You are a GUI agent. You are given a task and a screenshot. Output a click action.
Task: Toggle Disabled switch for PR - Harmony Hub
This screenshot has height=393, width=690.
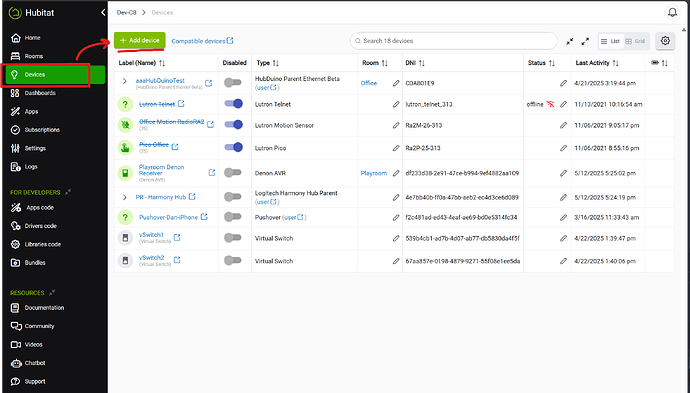tap(233, 197)
